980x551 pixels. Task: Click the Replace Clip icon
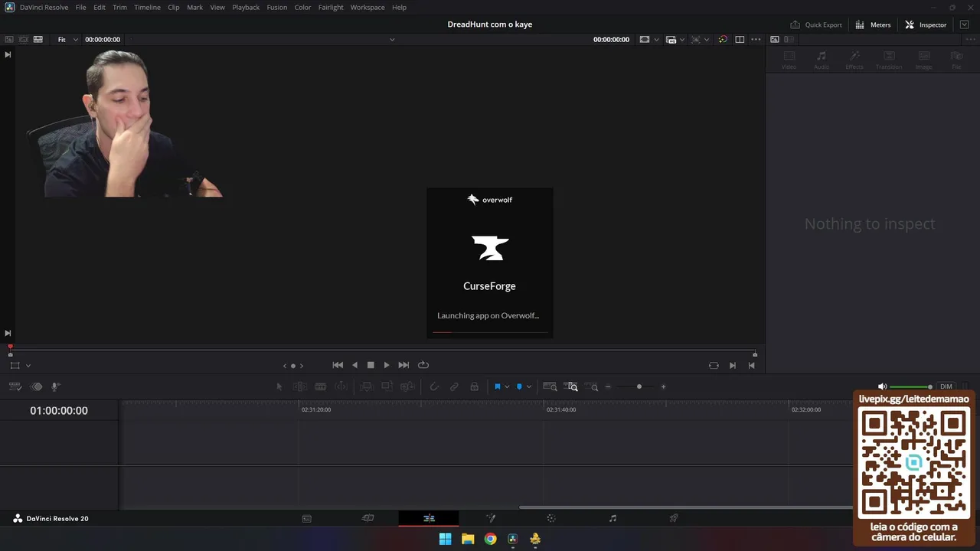(407, 386)
